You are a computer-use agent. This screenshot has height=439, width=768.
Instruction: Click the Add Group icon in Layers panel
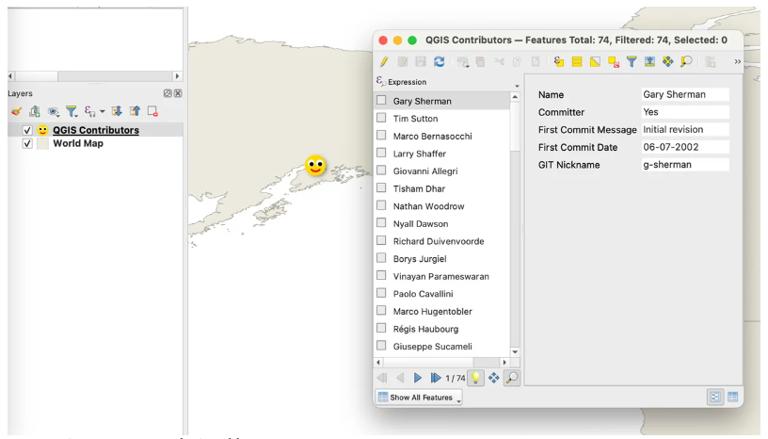35,112
